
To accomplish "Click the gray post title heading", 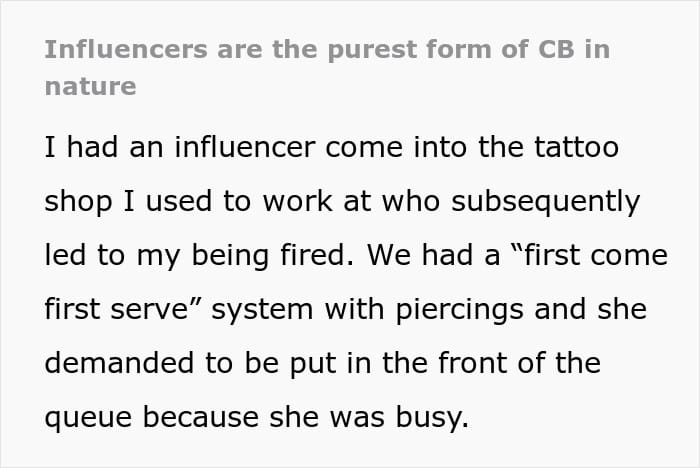I will click(326, 50).
